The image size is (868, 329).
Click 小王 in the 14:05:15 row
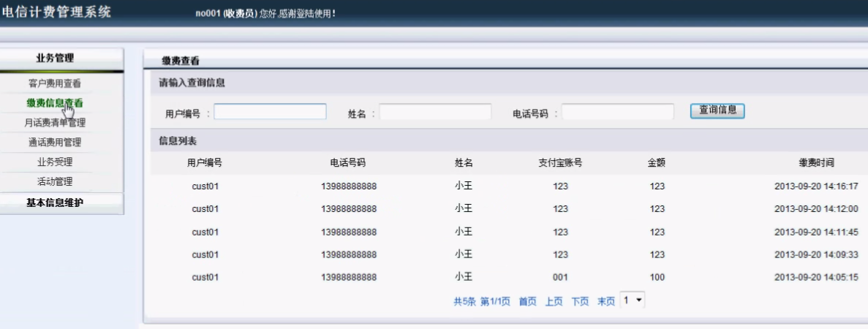point(464,276)
